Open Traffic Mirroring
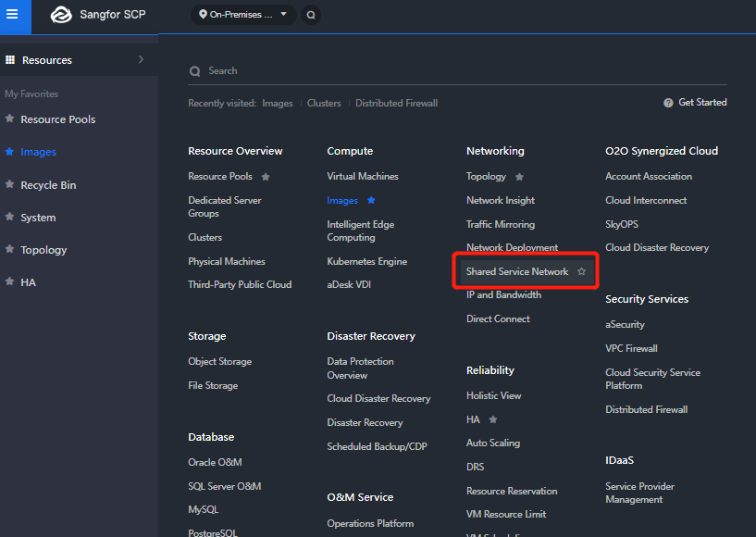The height and width of the screenshot is (537, 756). (501, 224)
